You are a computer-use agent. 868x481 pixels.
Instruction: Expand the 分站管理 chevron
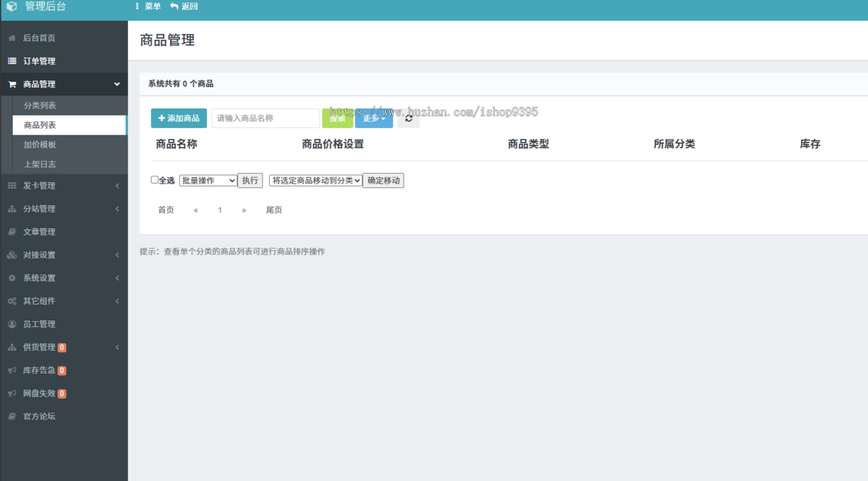[x=117, y=209]
